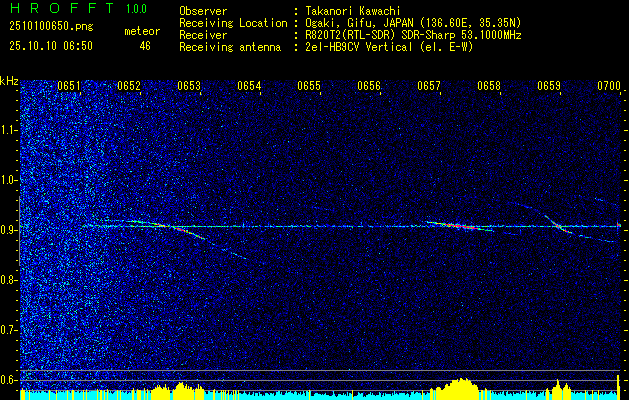Select filename 2510100650.png
This screenshot has width=629, height=400.
[x=51, y=27]
